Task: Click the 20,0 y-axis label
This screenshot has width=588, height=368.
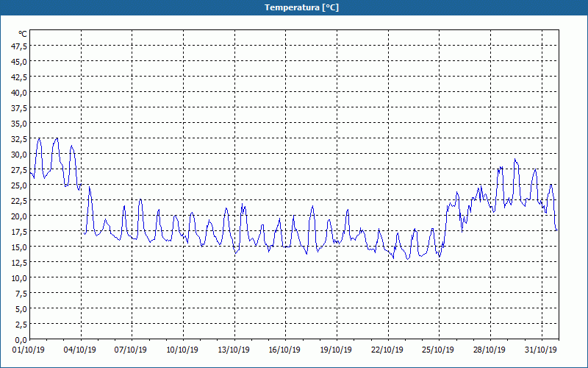Action: pos(19,216)
